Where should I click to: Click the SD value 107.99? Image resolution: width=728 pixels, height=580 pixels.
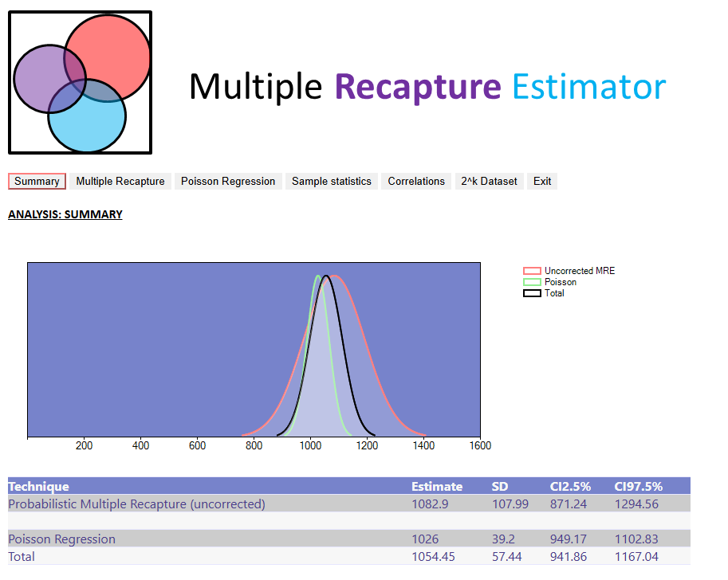(x=510, y=504)
